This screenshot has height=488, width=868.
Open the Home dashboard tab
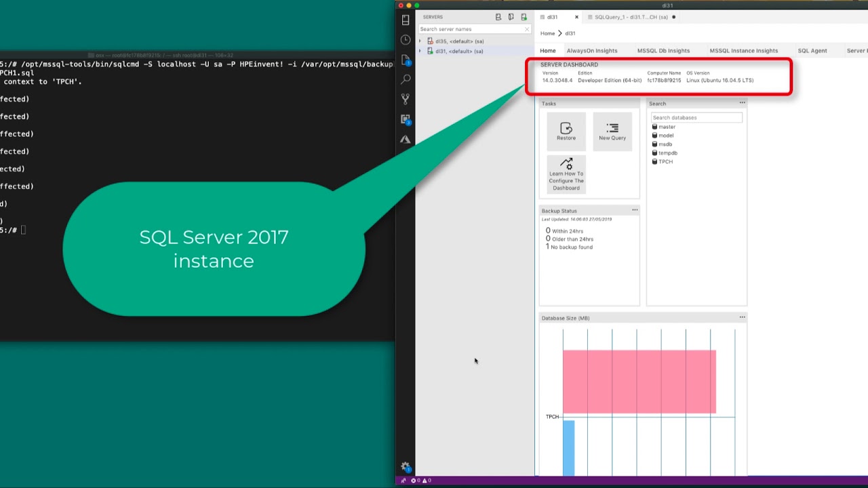click(x=548, y=51)
